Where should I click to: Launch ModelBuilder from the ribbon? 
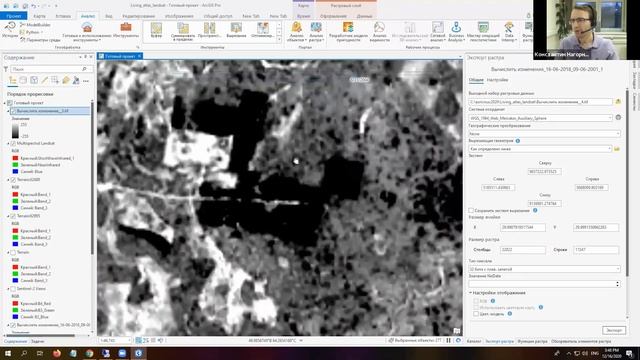(x=36, y=25)
